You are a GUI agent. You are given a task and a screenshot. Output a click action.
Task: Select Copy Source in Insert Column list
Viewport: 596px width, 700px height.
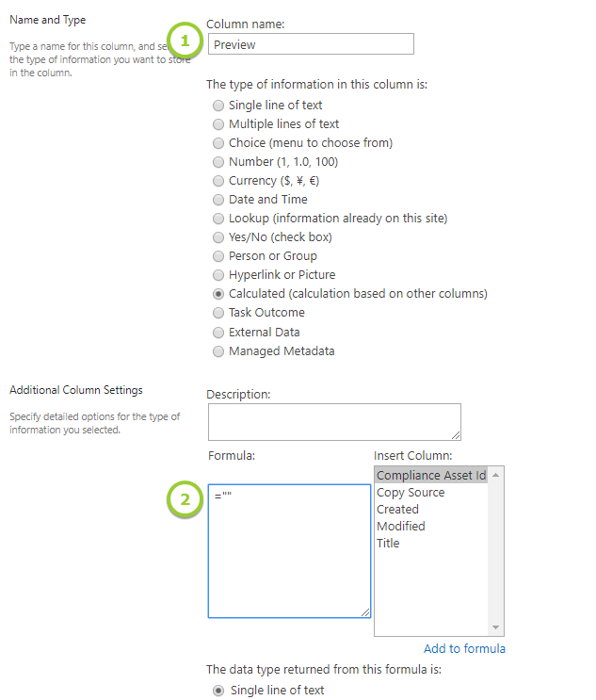(x=411, y=493)
